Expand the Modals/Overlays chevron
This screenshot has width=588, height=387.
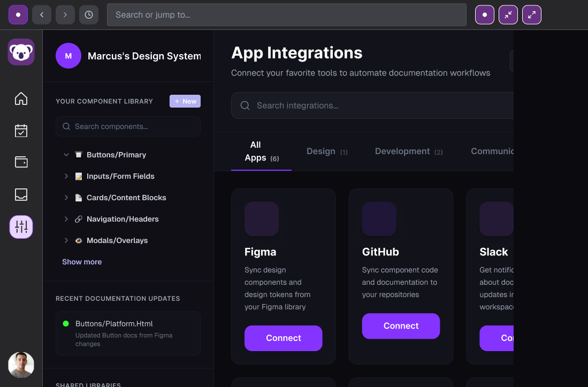[66, 240]
